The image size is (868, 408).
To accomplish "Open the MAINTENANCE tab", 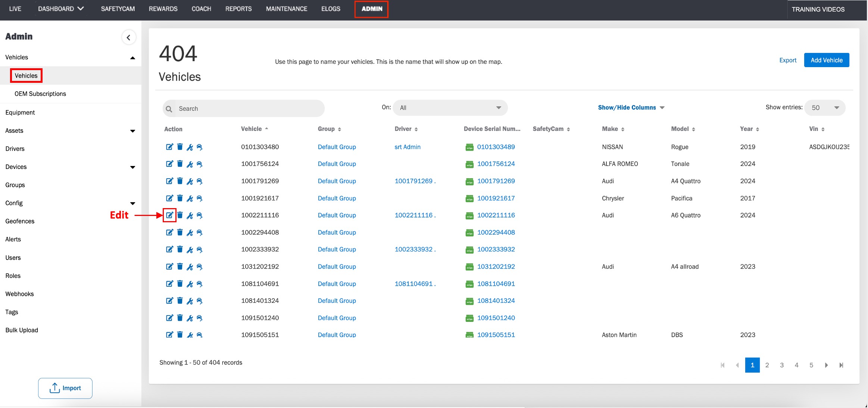I will (x=287, y=9).
